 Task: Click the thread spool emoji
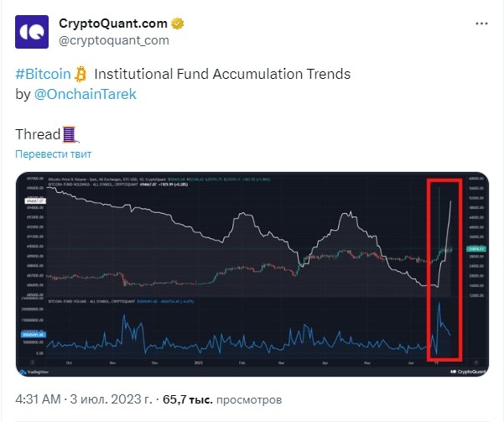click(x=70, y=134)
